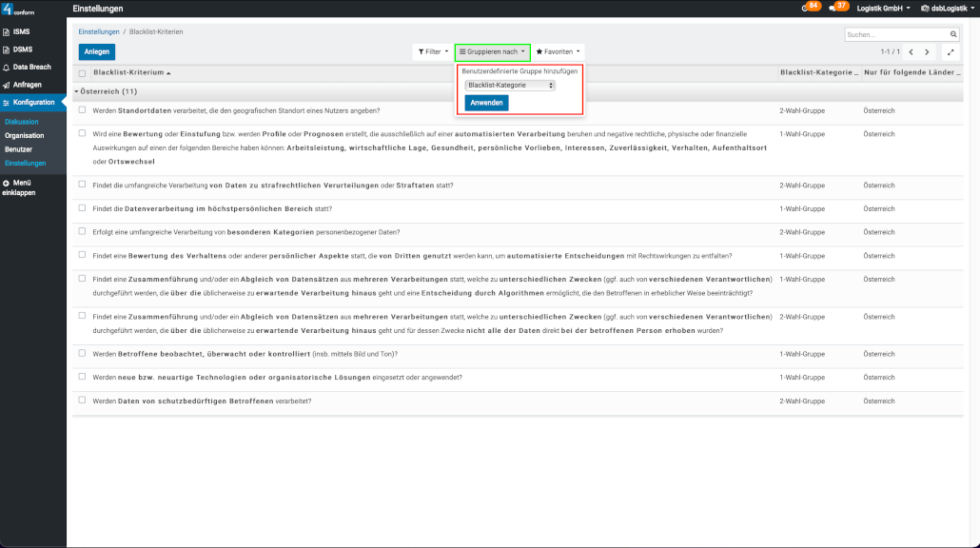Click the Anwenden button
The image size is (980, 548).
pyautogui.click(x=486, y=103)
